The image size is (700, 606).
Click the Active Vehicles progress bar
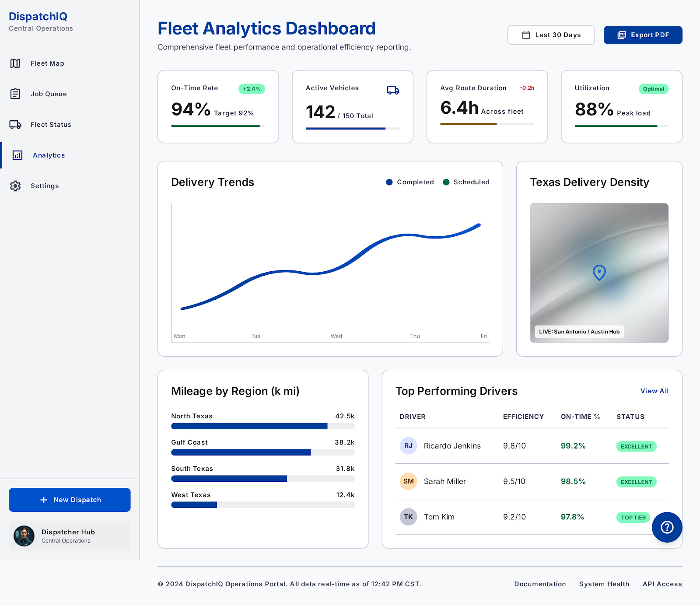tap(353, 129)
